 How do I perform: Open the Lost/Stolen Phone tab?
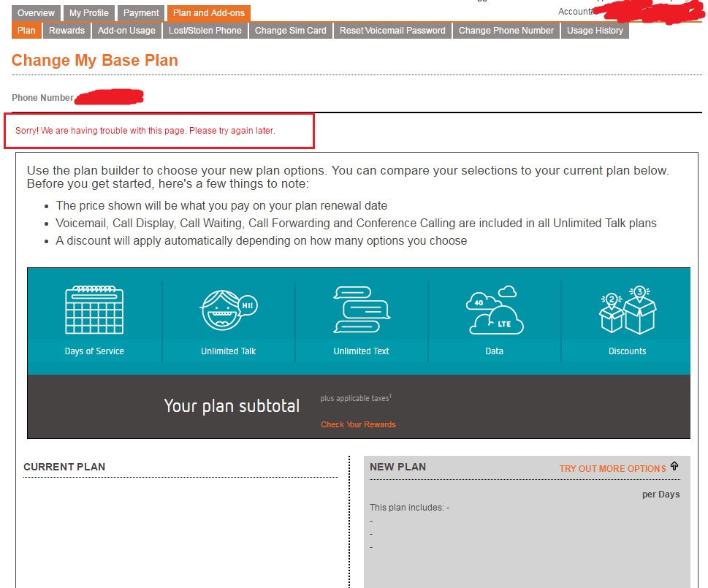(x=205, y=31)
